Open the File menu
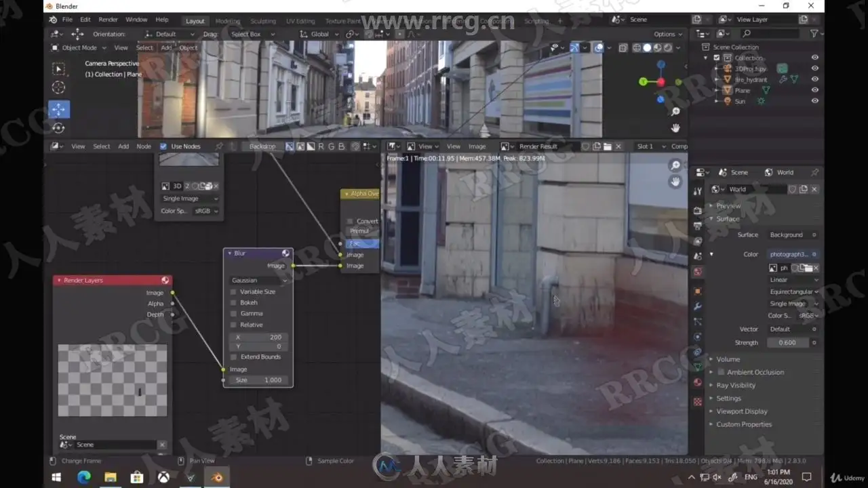This screenshot has height=488, width=868. coord(67,20)
